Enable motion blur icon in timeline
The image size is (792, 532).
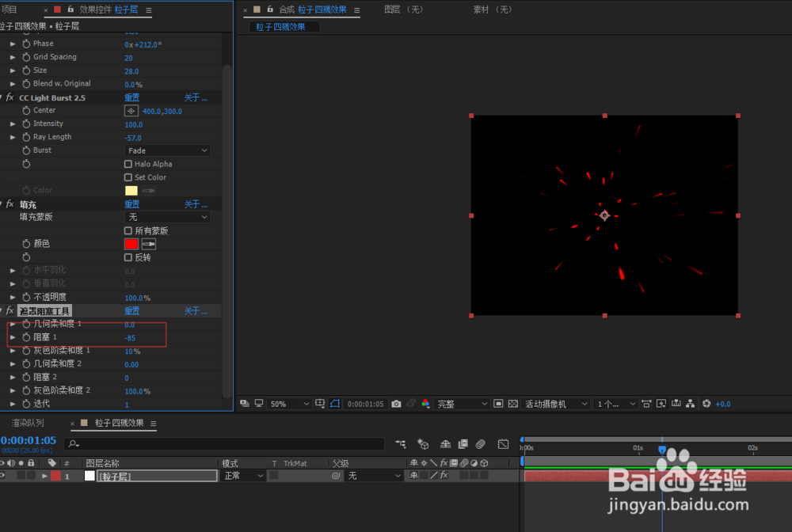tap(481, 444)
